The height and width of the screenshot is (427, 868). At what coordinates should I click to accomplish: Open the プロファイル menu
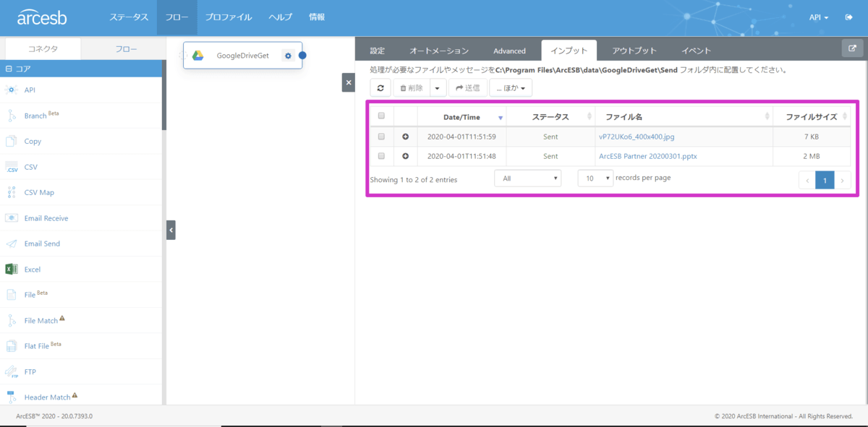point(228,17)
